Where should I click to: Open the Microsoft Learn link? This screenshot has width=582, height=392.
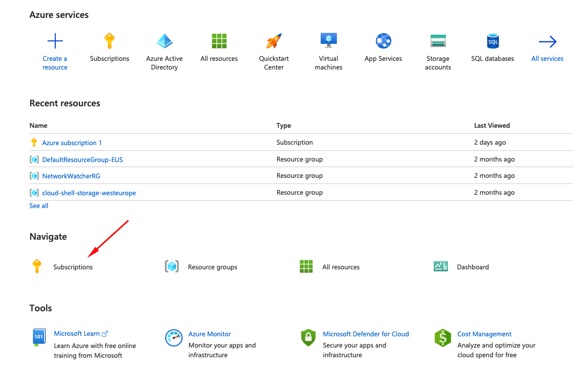tap(77, 333)
